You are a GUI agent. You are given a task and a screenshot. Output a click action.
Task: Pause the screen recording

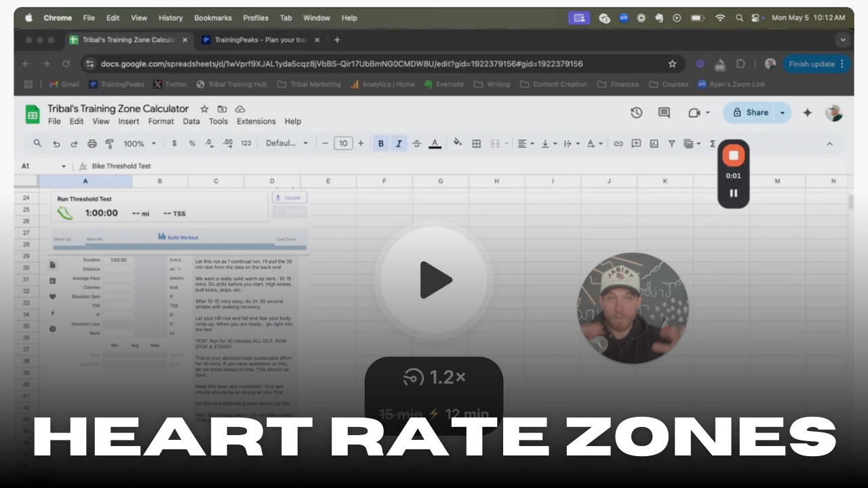pos(733,193)
